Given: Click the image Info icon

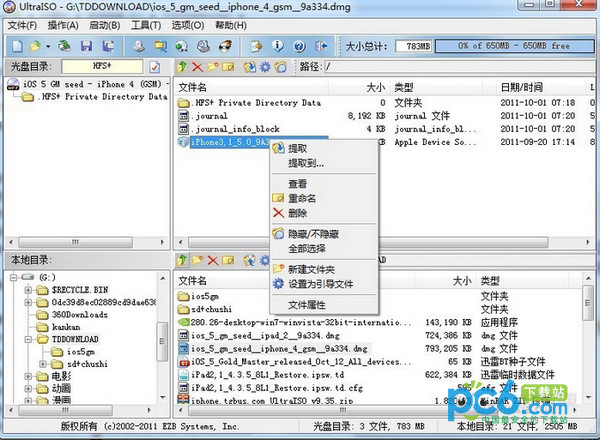Looking at the screenshot, I should coord(277,46).
